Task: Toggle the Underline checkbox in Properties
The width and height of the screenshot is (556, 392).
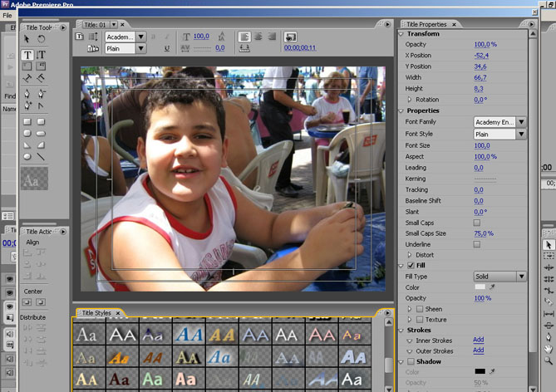Action: (477, 244)
